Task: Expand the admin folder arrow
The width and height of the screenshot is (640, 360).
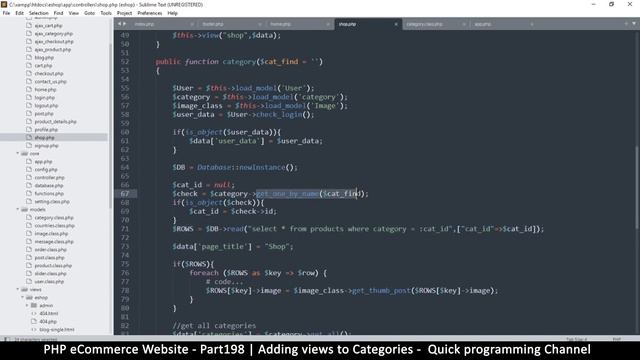Action: [27, 305]
